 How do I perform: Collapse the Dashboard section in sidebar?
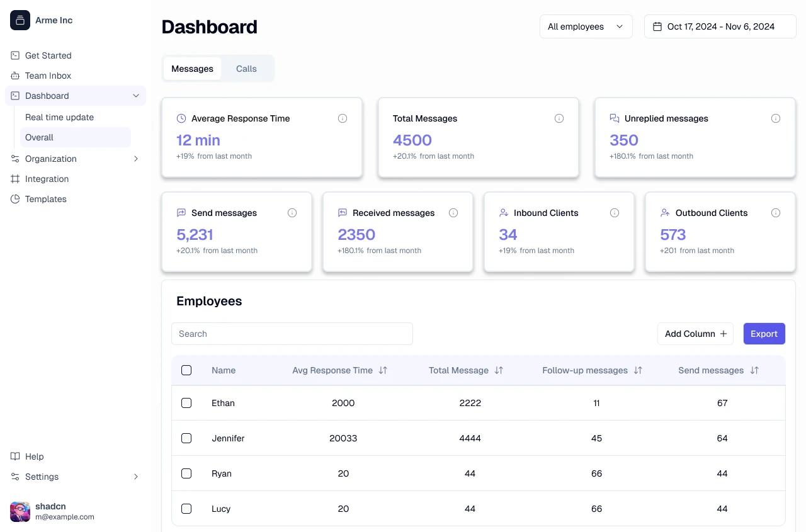136,96
